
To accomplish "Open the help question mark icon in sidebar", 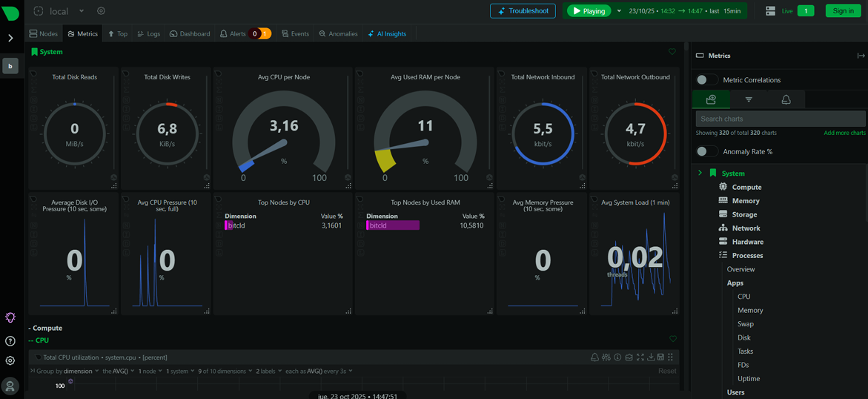I will (x=10, y=341).
